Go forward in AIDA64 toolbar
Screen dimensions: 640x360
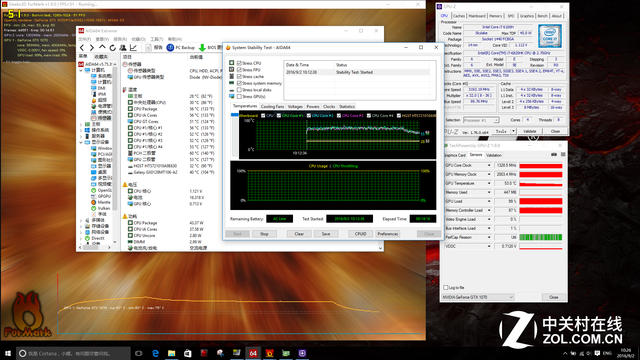tap(92, 48)
